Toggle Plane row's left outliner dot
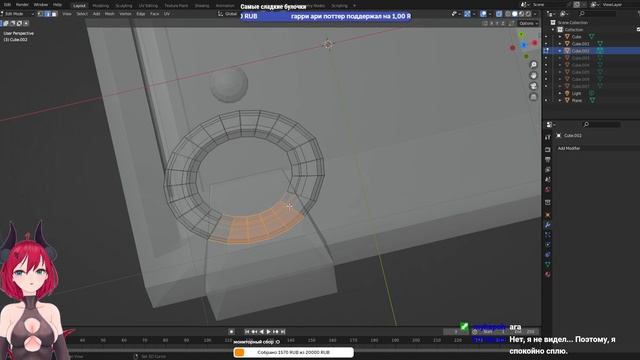Image resolution: width=640 pixels, height=360 pixels. (x=546, y=100)
